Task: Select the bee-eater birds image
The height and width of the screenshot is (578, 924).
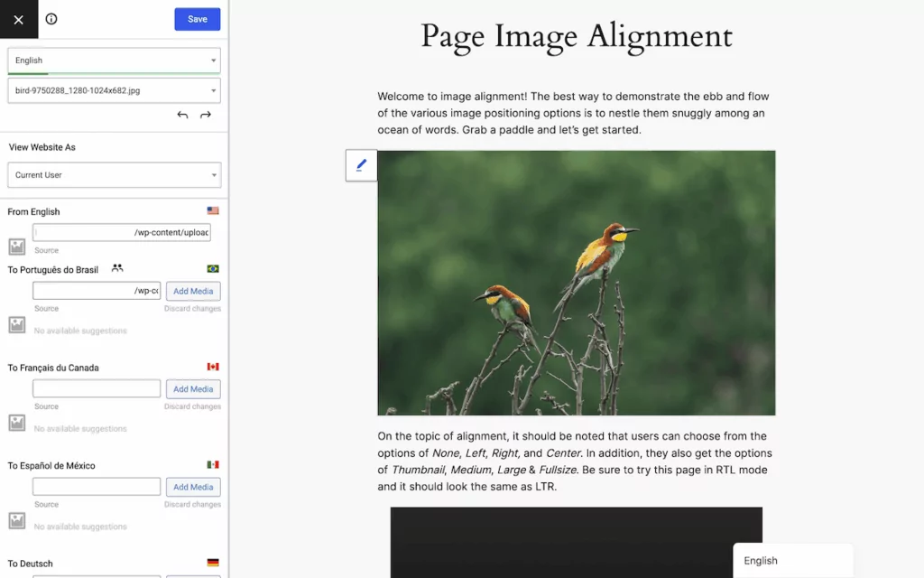Action: point(577,283)
